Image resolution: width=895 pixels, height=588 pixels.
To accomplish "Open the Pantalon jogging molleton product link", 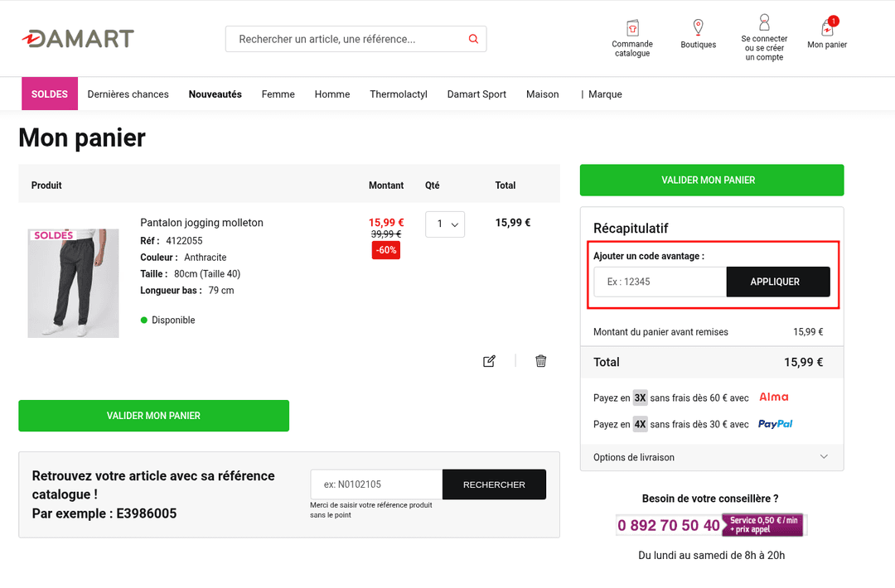I will (x=201, y=223).
